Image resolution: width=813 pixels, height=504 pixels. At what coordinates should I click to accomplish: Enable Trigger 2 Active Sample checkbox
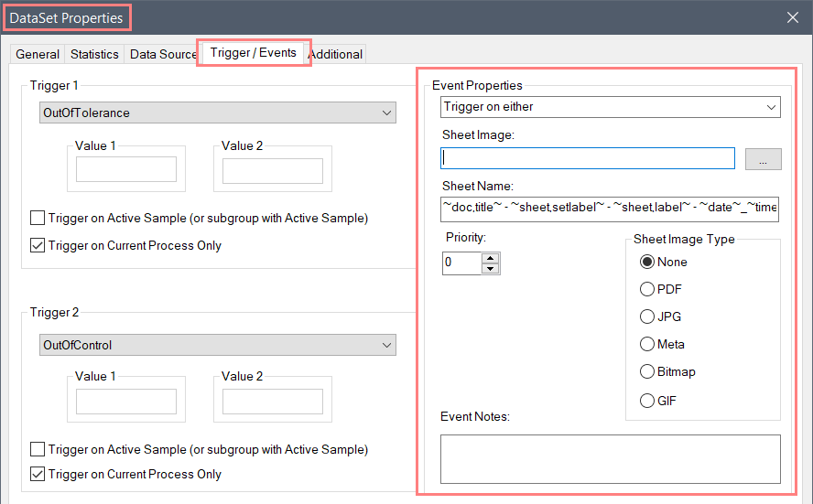click(x=38, y=449)
